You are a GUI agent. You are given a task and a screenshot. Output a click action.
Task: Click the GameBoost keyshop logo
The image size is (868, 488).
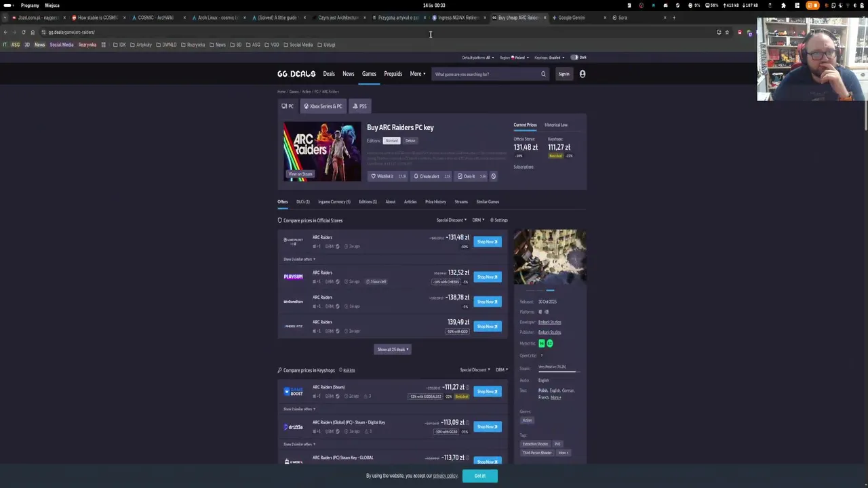click(293, 392)
